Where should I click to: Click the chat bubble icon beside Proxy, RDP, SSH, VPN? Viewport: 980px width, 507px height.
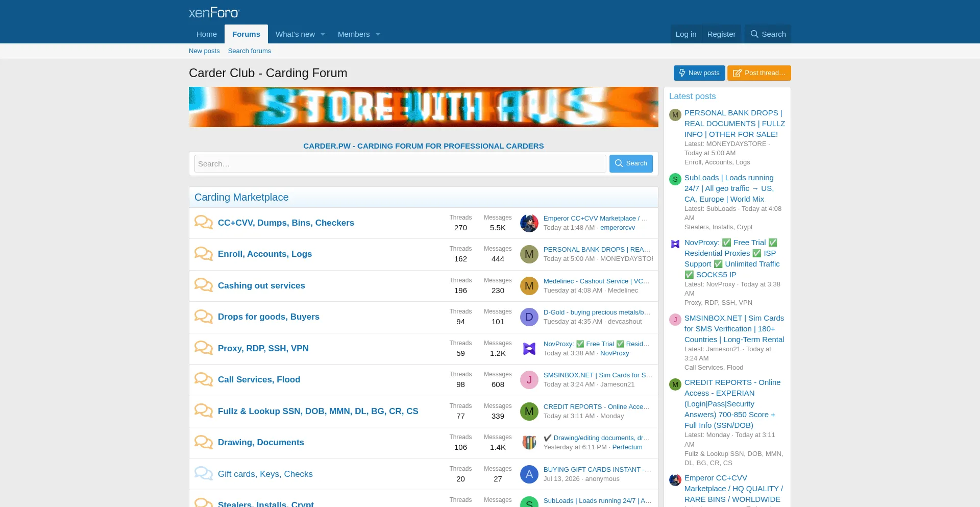204,348
